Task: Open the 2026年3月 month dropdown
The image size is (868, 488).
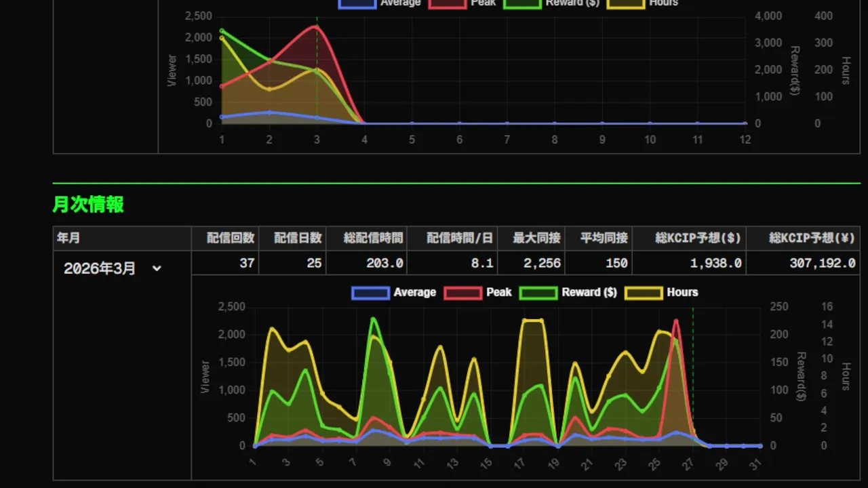Action: pyautogui.click(x=113, y=268)
